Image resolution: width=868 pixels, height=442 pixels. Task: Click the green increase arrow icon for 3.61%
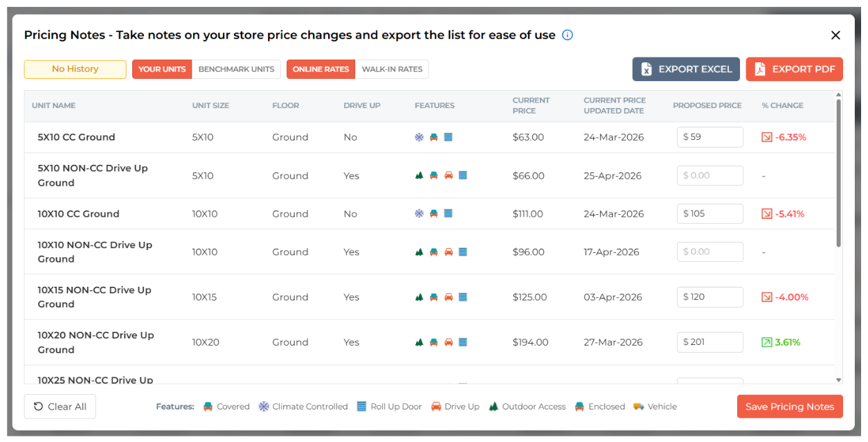tap(766, 342)
